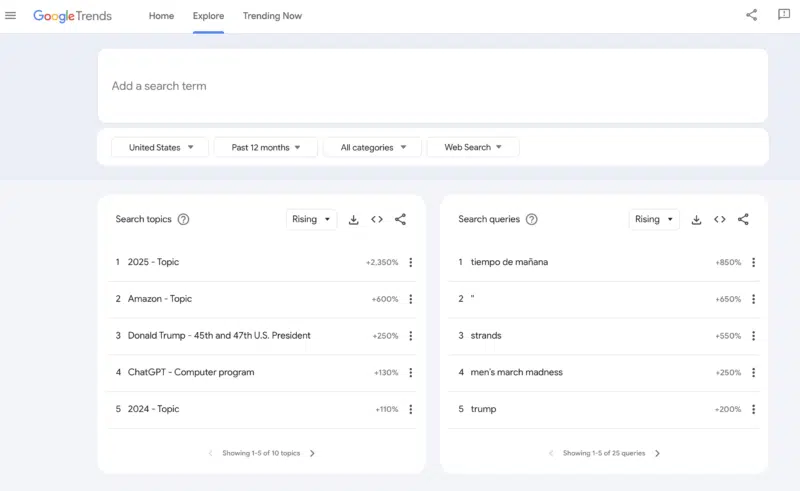Click the +200% value for trump
This screenshot has width=800, height=491.
point(728,409)
